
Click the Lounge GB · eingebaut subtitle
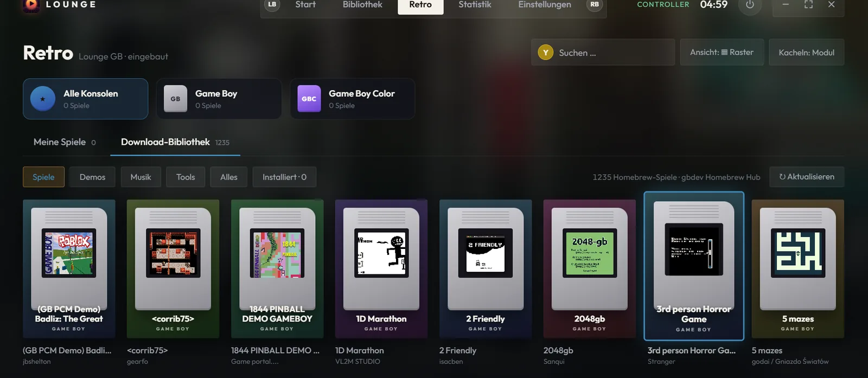pos(123,56)
